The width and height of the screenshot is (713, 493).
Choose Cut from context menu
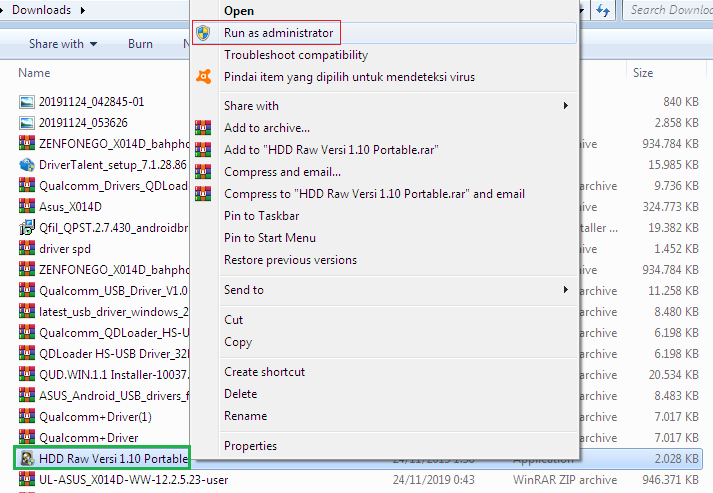(x=233, y=320)
